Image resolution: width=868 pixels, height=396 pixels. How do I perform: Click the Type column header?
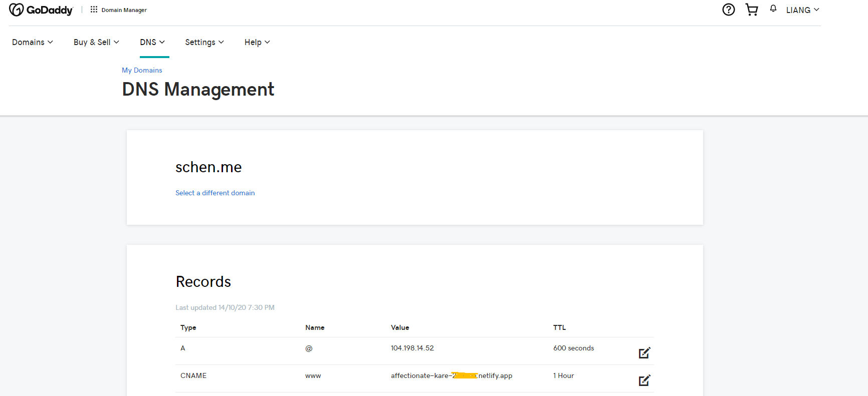(188, 327)
